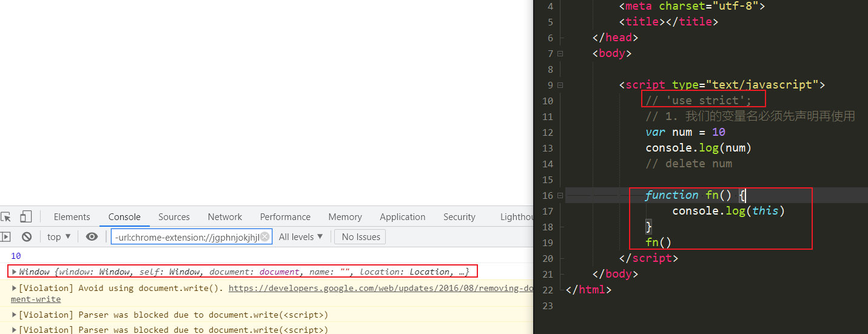Image resolution: width=868 pixels, height=334 pixels.
Task: Click the logged value 10 in console
Action: (x=16, y=256)
